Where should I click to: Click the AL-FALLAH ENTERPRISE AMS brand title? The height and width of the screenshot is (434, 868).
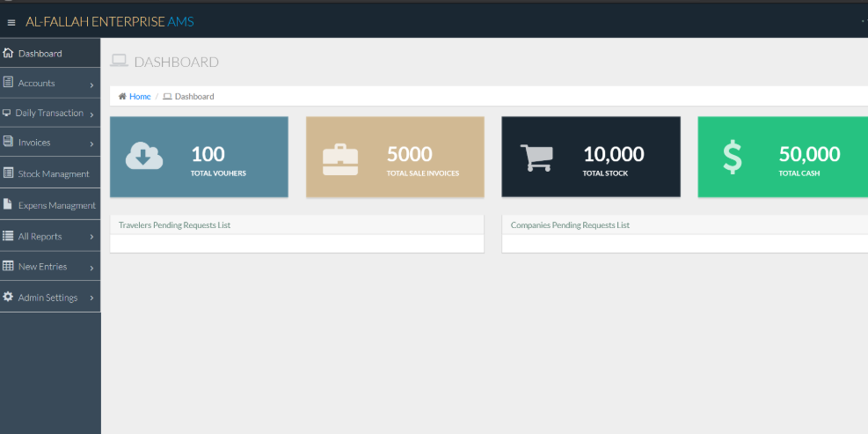pyautogui.click(x=110, y=21)
